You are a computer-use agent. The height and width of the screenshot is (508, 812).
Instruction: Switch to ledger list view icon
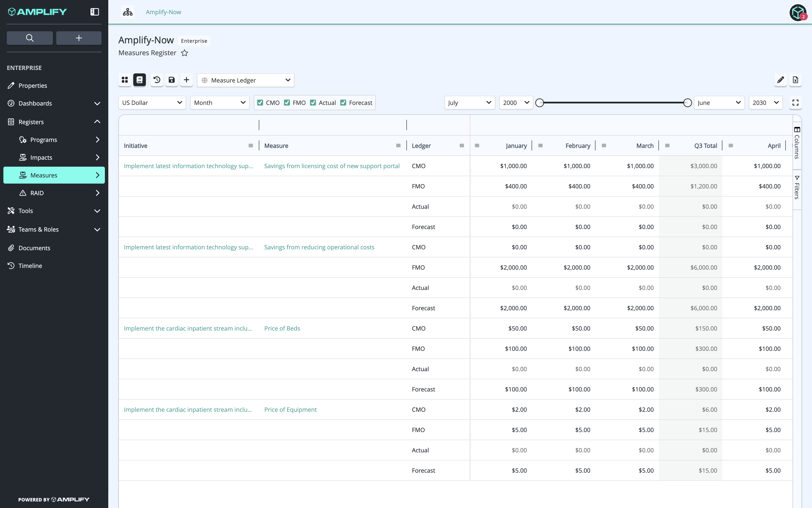[x=139, y=80]
